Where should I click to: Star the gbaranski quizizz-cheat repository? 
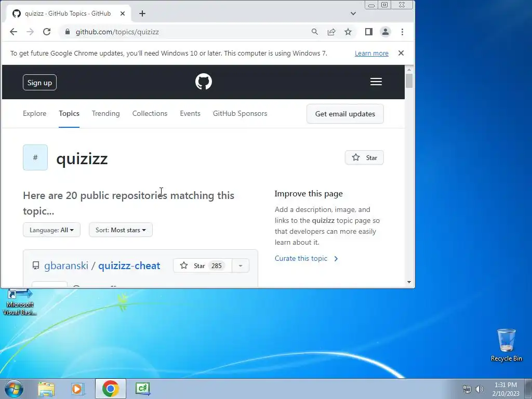[203, 265]
